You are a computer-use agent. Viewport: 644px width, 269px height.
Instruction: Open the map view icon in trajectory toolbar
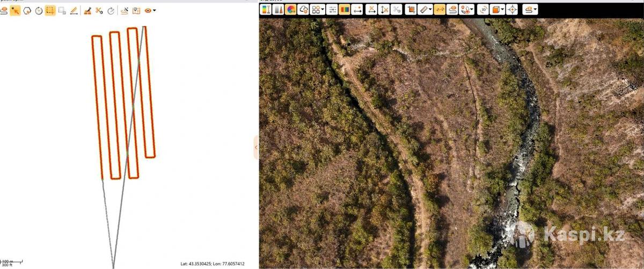click(136, 10)
